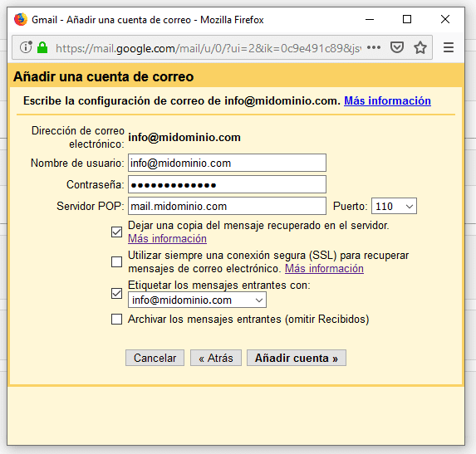Screen dimensions: 476x454
Task: Minimize the Firefox window
Action: point(370,19)
